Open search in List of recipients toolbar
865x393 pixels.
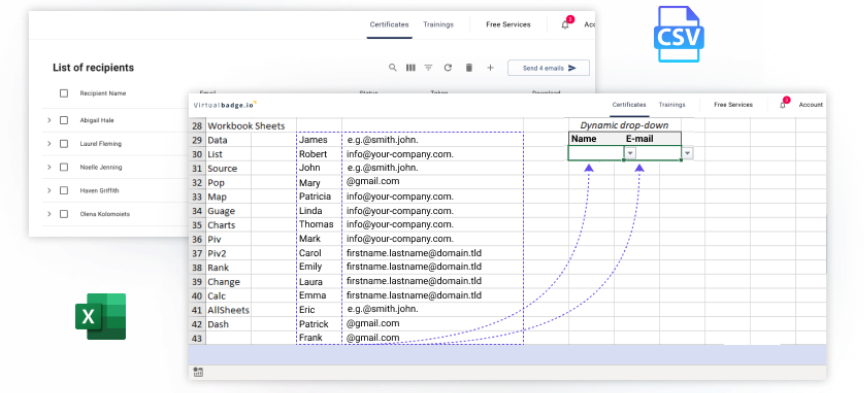(x=392, y=68)
